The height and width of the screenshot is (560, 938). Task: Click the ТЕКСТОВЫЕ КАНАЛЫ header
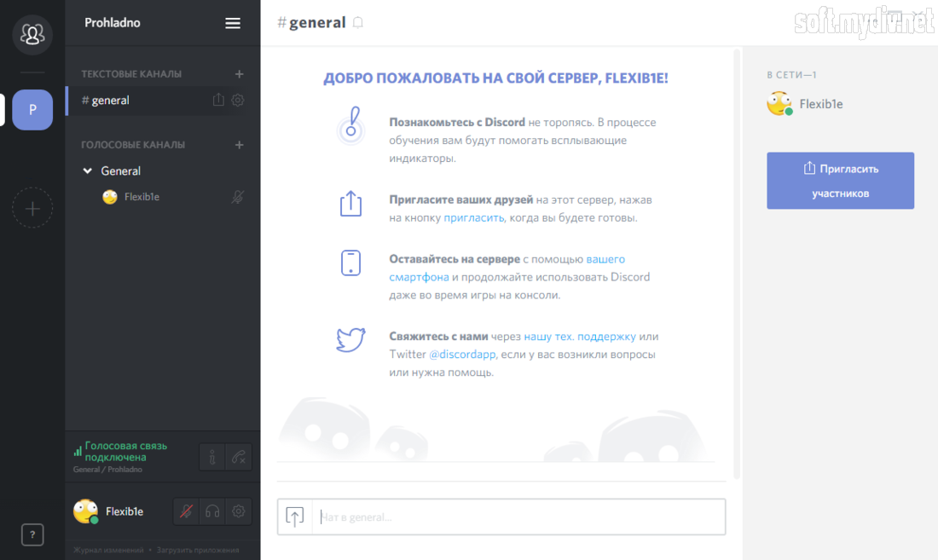[x=131, y=74]
